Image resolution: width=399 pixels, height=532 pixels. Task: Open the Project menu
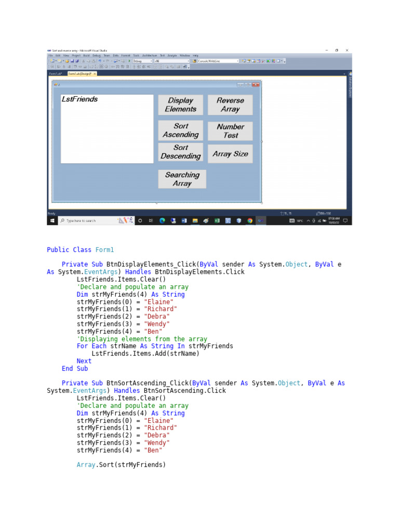tap(76, 55)
